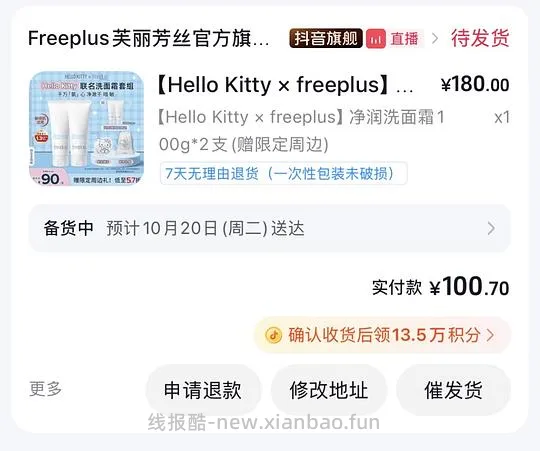Viewport: 540px width, 451px height.
Task: Open points reward chevron arrow
Action: [490, 335]
